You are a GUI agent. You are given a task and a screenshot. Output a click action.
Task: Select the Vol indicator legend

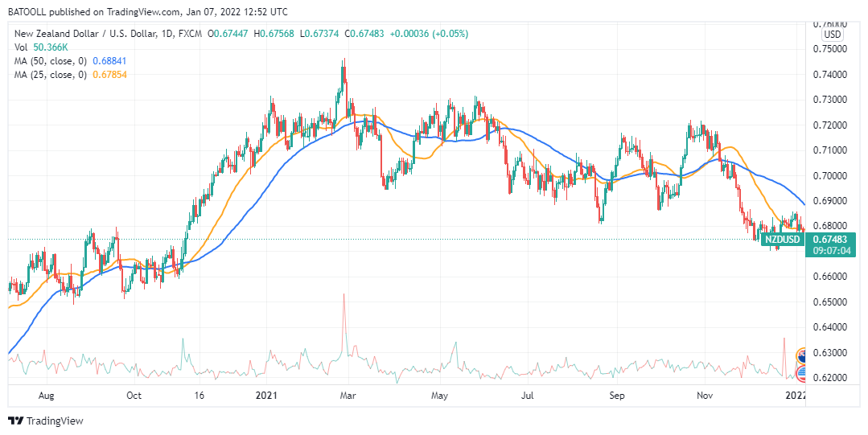pos(22,47)
